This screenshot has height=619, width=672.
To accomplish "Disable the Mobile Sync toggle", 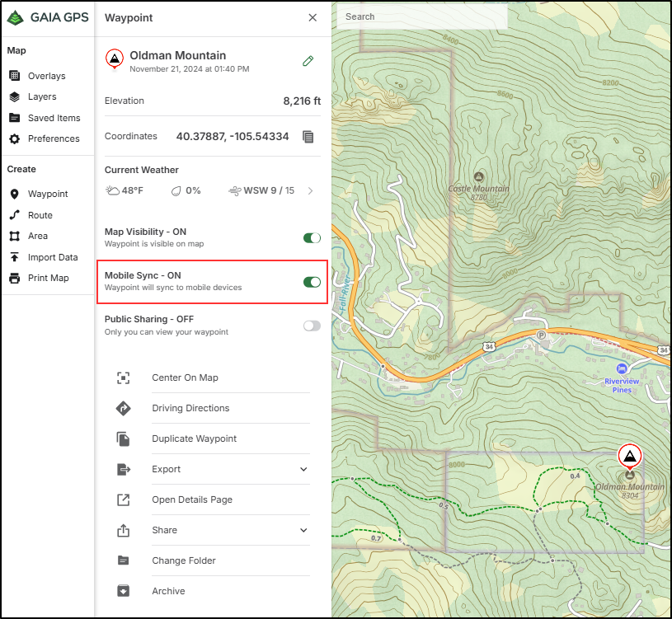I will [x=312, y=282].
